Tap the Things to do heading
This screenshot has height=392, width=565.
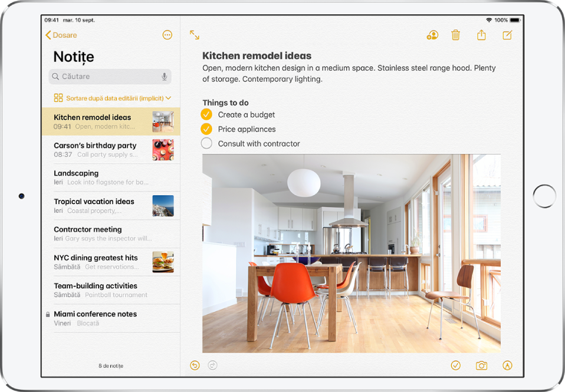click(x=225, y=103)
